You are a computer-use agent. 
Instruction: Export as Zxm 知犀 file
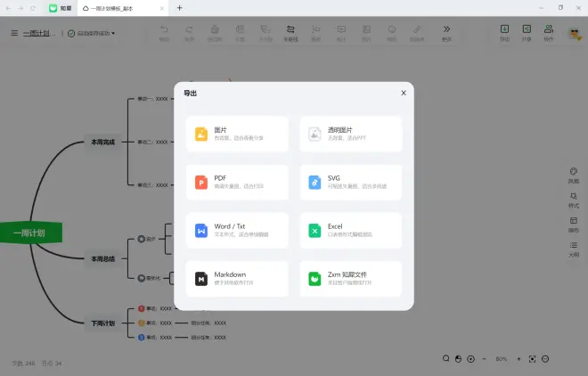(350, 278)
